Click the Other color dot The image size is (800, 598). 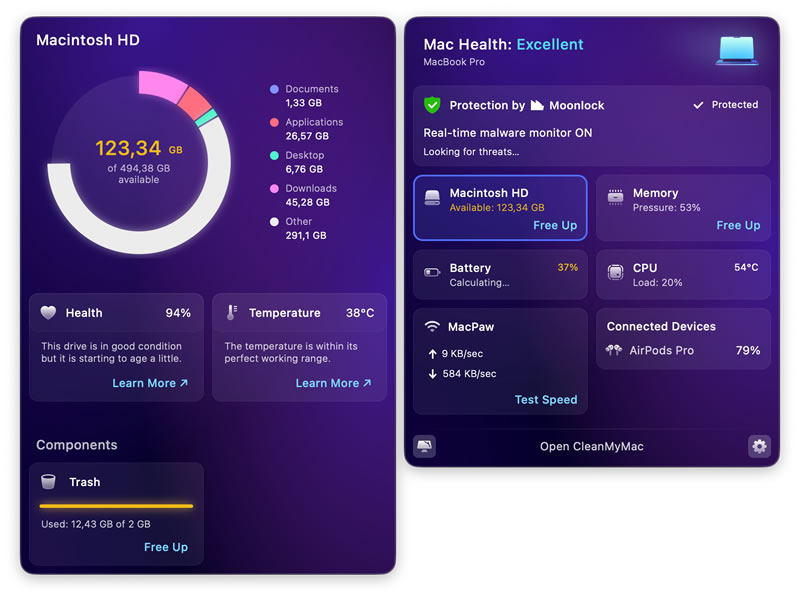click(274, 222)
